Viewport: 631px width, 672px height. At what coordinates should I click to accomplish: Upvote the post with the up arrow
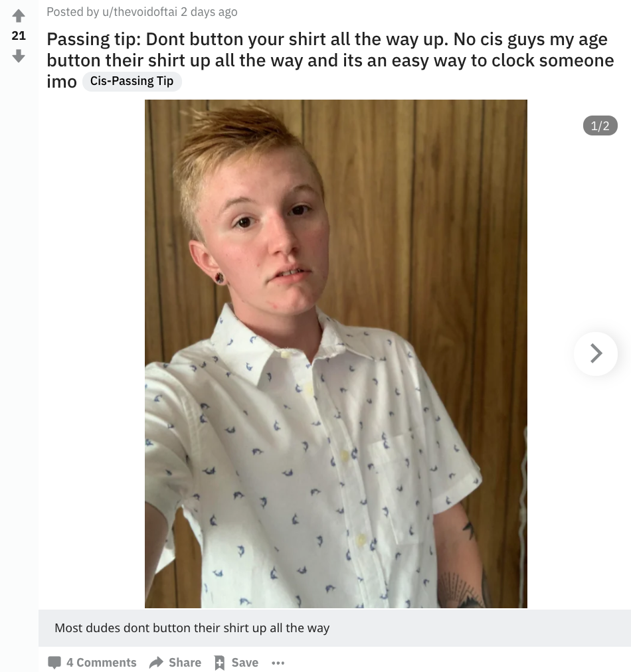point(19,17)
